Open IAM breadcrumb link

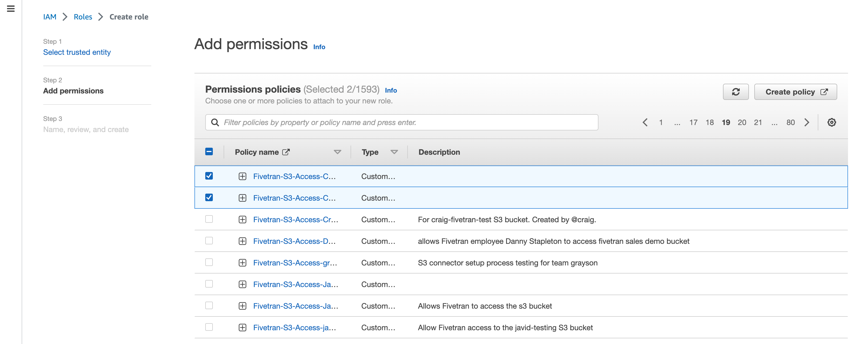click(49, 17)
